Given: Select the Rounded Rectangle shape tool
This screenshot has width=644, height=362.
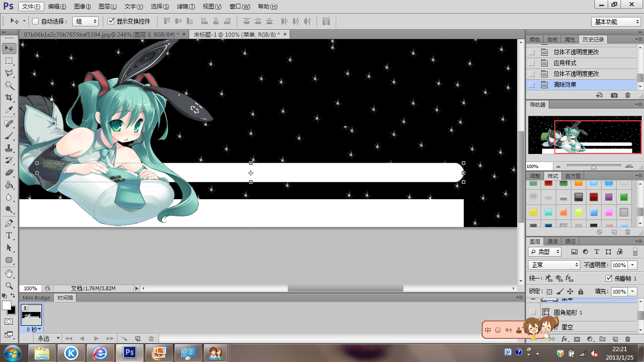Looking at the screenshot, I should [9, 260].
